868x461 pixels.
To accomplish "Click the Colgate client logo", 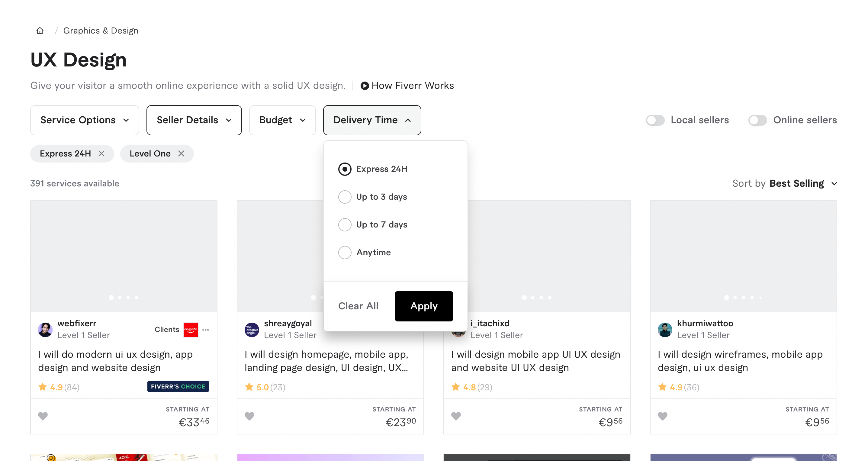I will point(191,330).
